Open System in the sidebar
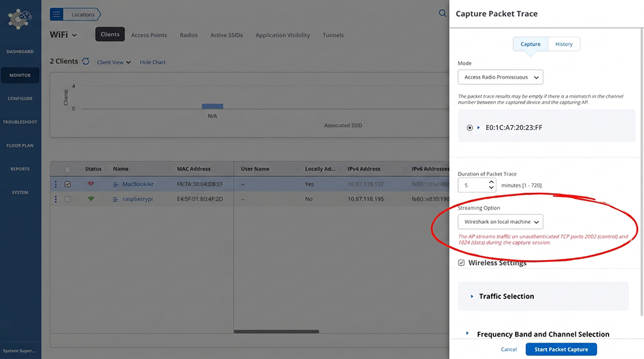Screen dimensions: 644x359 click(x=20, y=192)
